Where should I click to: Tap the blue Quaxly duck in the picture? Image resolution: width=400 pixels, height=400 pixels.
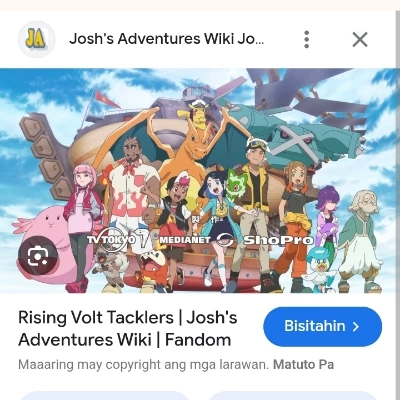(321, 268)
